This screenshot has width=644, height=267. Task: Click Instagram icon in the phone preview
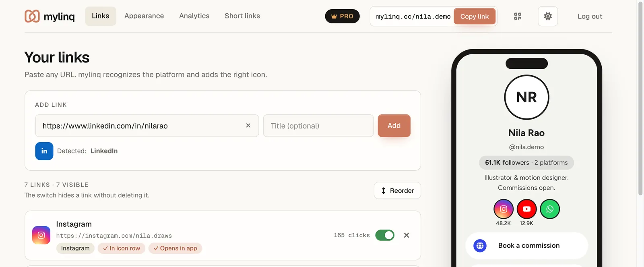[x=504, y=209]
